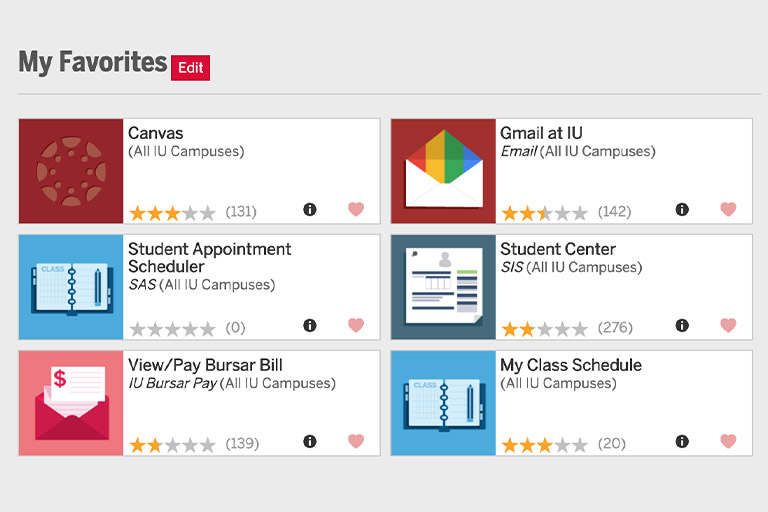Toggle favorite heart for Student Appointment Scheduler
The width and height of the screenshot is (768, 512).
[x=356, y=325]
